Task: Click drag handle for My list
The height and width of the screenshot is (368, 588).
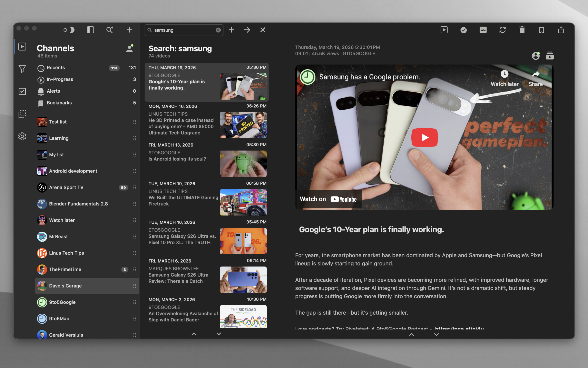Action: point(134,155)
